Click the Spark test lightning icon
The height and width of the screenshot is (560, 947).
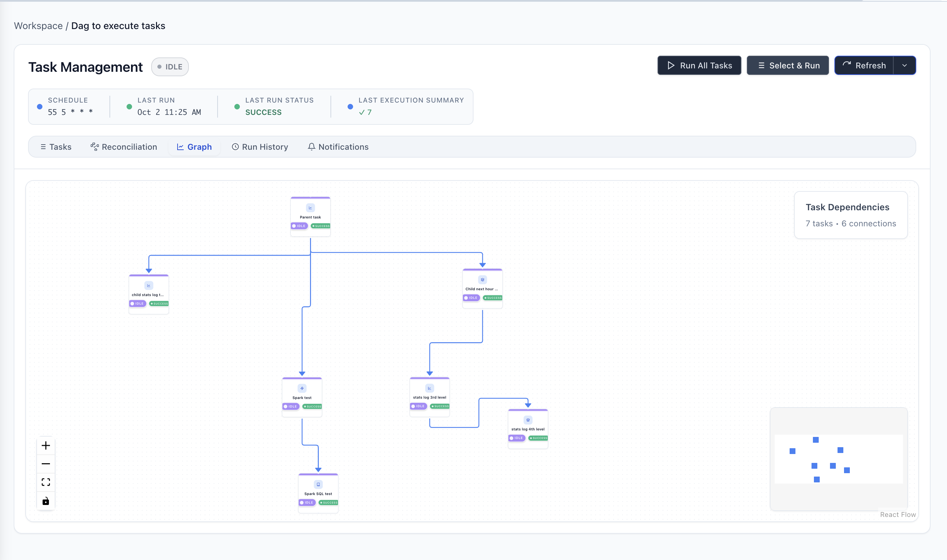click(302, 388)
